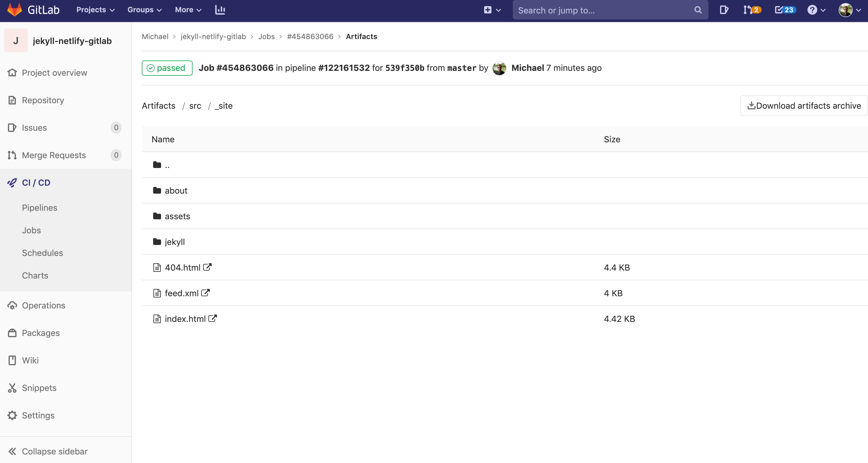Toggle the sidebar collapse button
Screen dimensions: 868x463
(48, 451)
